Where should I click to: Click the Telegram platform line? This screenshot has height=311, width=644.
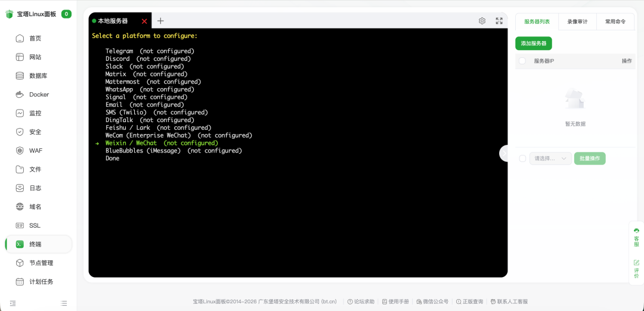tap(150, 51)
